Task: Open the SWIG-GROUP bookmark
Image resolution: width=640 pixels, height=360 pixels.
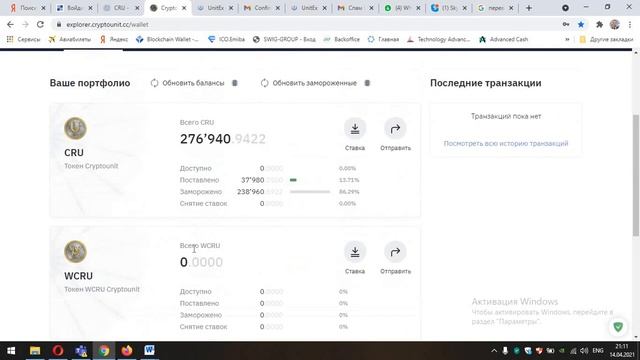Action: (x=284, y=39)
